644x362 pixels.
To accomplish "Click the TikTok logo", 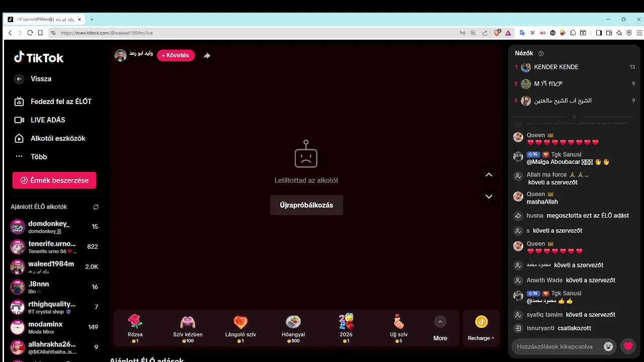I will (39, 57).
